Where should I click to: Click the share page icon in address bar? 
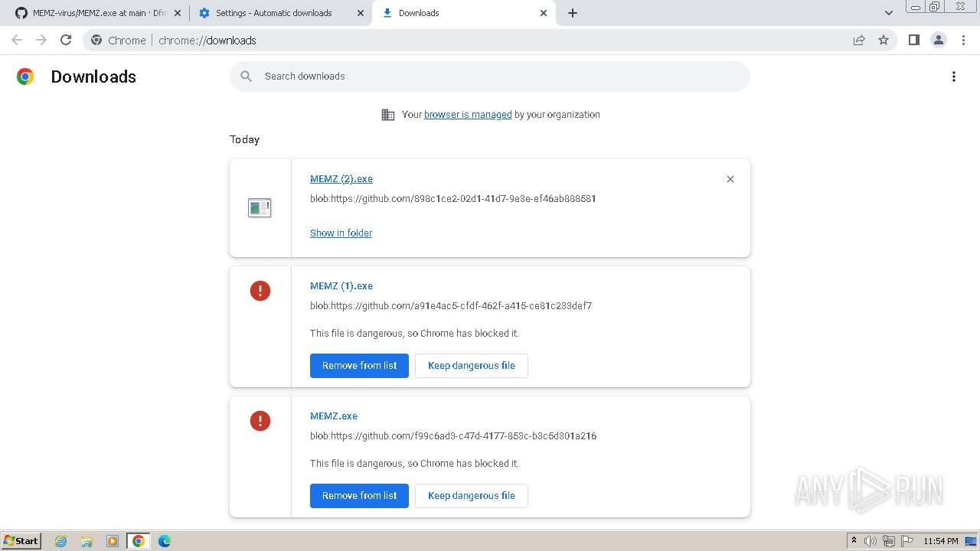pos(859,40)
